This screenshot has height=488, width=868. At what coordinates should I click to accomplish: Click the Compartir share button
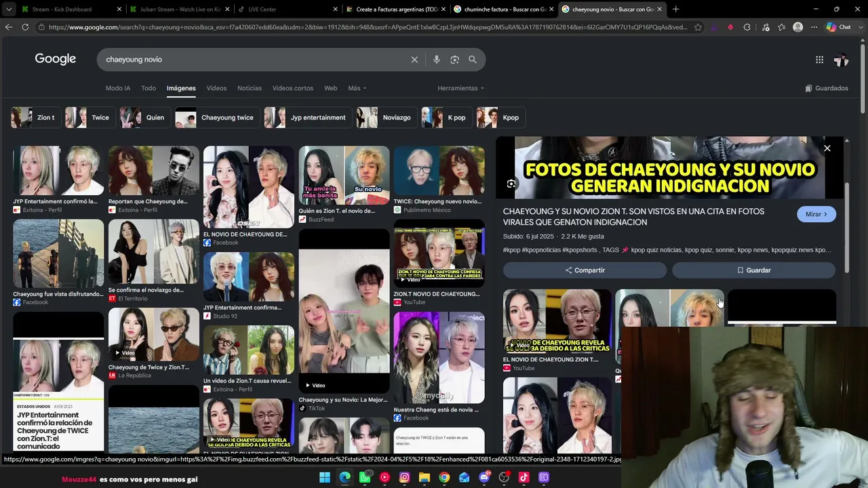[585, 270]
